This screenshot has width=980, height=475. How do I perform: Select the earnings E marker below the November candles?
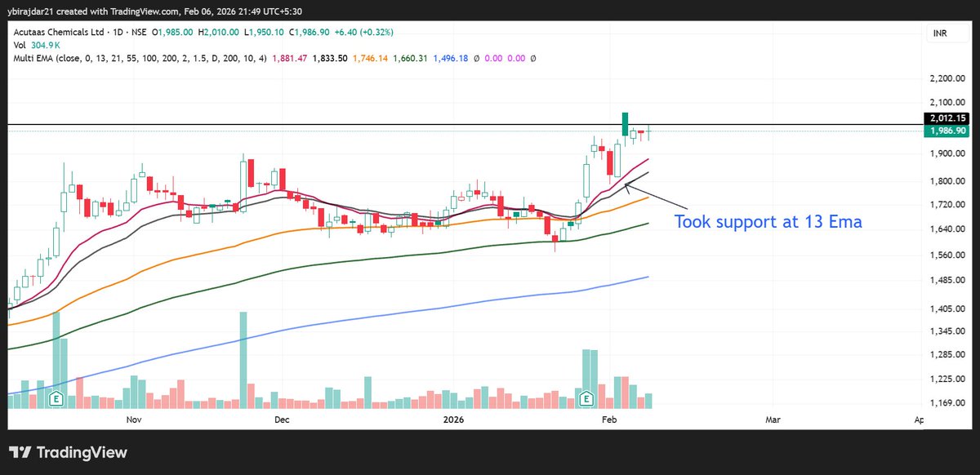[x=54, y=398]
